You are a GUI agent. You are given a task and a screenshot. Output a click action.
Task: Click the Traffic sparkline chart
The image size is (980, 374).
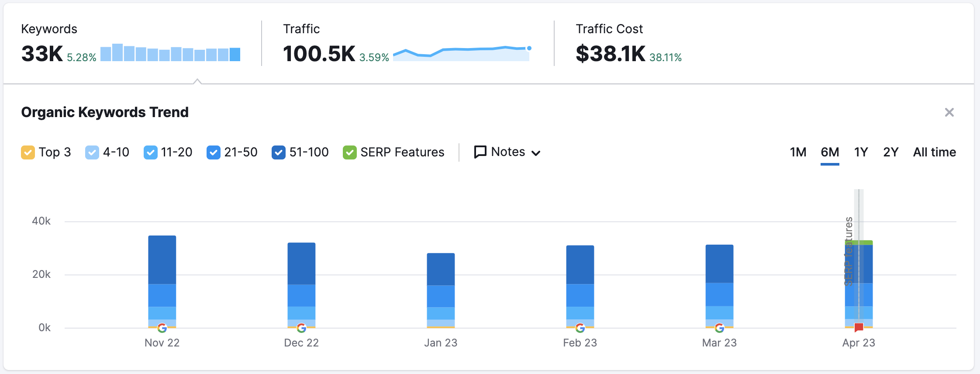click(462, 53)
